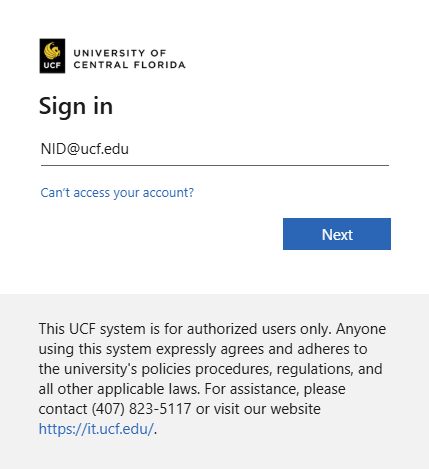Click the blue Next button

[337, 234]
